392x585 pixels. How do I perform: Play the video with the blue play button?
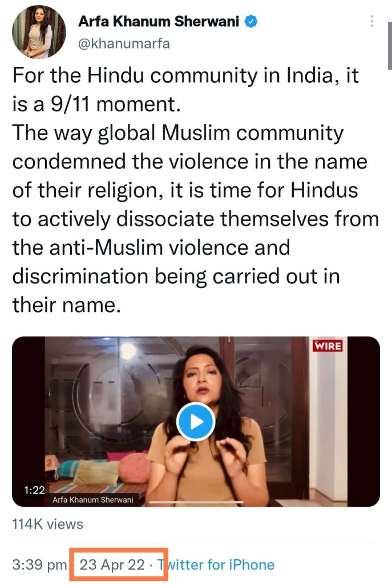[x=196, y=422]
